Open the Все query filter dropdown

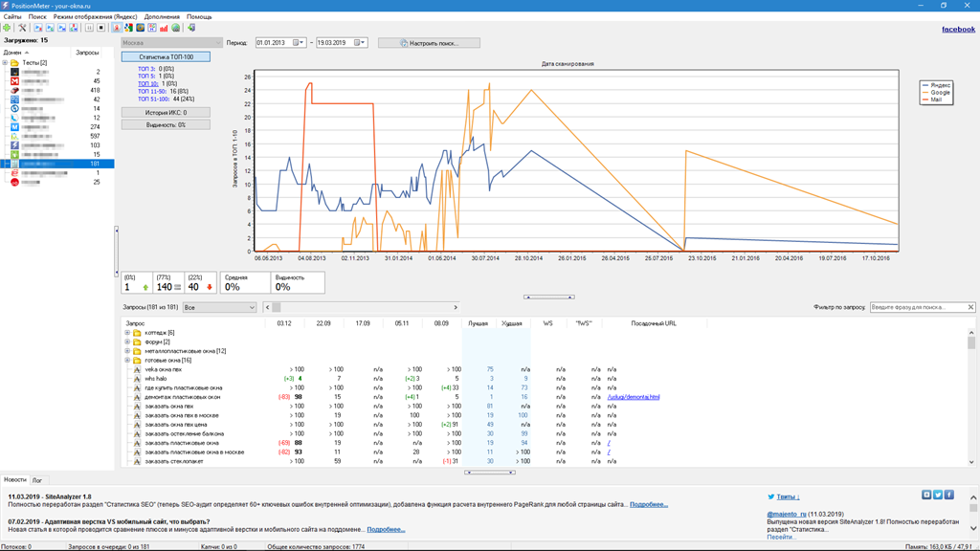[219, 308]
